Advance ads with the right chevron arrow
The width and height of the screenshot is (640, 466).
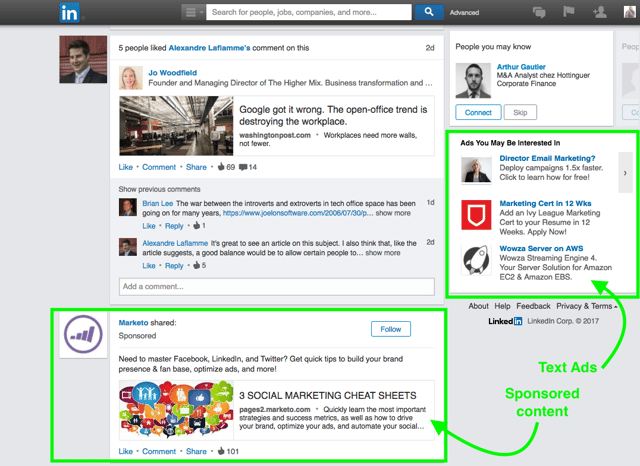625,173
